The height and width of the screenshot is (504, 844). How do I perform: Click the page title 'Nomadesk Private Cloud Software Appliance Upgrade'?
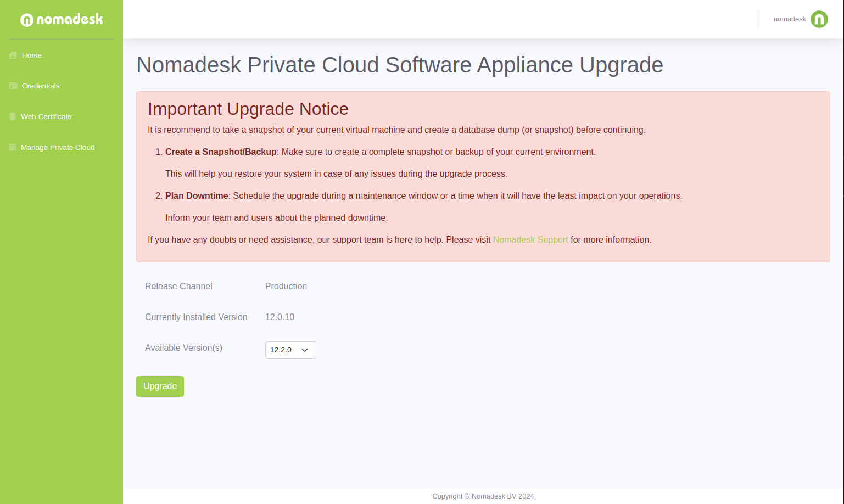(400, 65)
